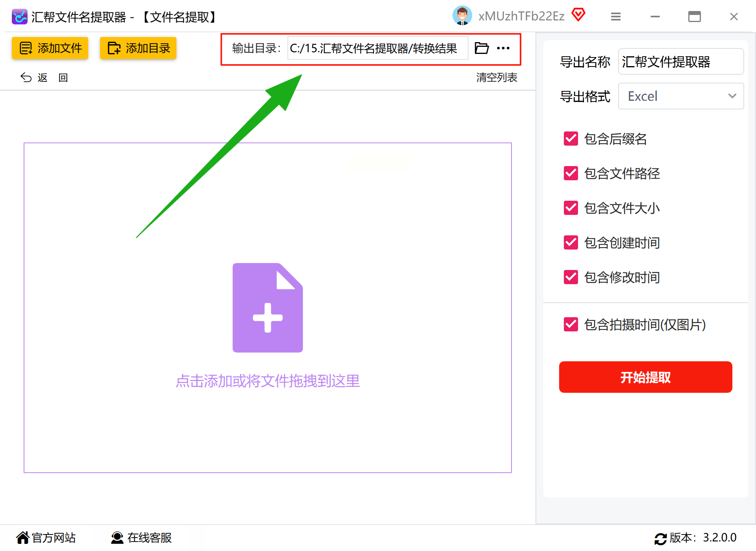Disable include photo capture time option

[x=571, y=324]
